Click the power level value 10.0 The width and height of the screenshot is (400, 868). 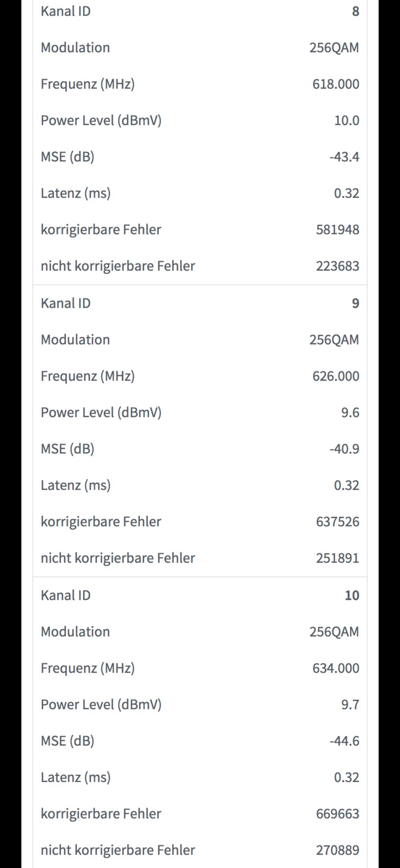coord(346,120)
